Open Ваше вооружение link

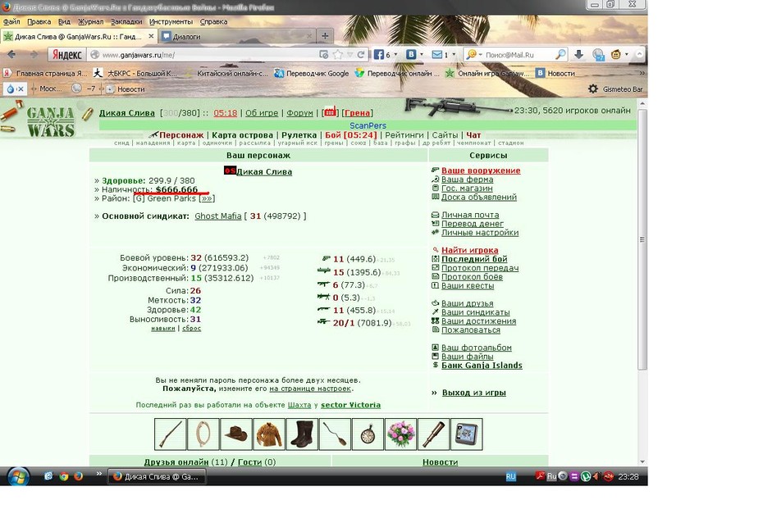pyautogui.click(x=481, y=171)
